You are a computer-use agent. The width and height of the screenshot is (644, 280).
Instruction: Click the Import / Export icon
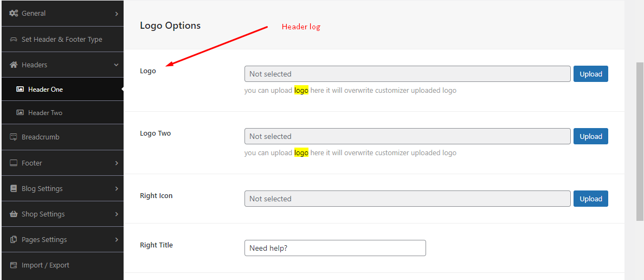14,265
